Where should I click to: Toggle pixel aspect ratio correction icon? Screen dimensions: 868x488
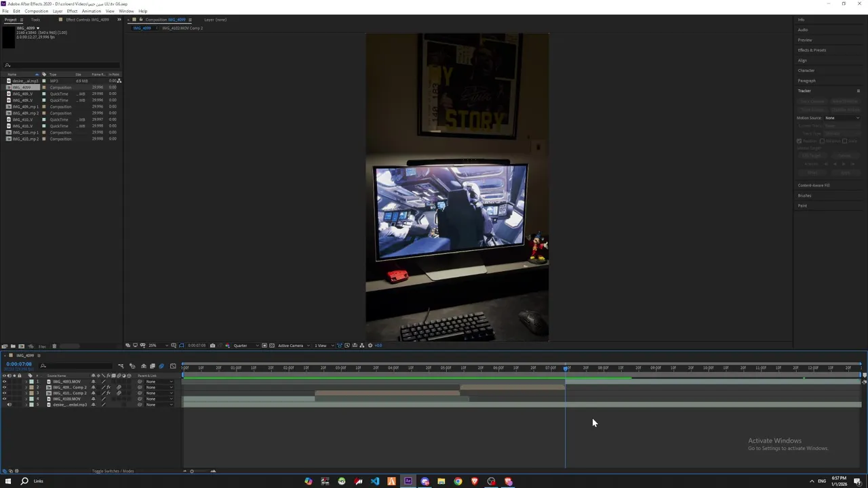[x=339, y=346]
